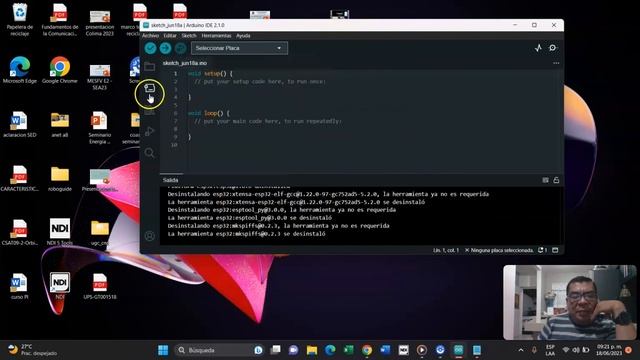Expand hidden system tray icons chevron
This screenshot has height=360, width=640.
click(x=521, y=350)
